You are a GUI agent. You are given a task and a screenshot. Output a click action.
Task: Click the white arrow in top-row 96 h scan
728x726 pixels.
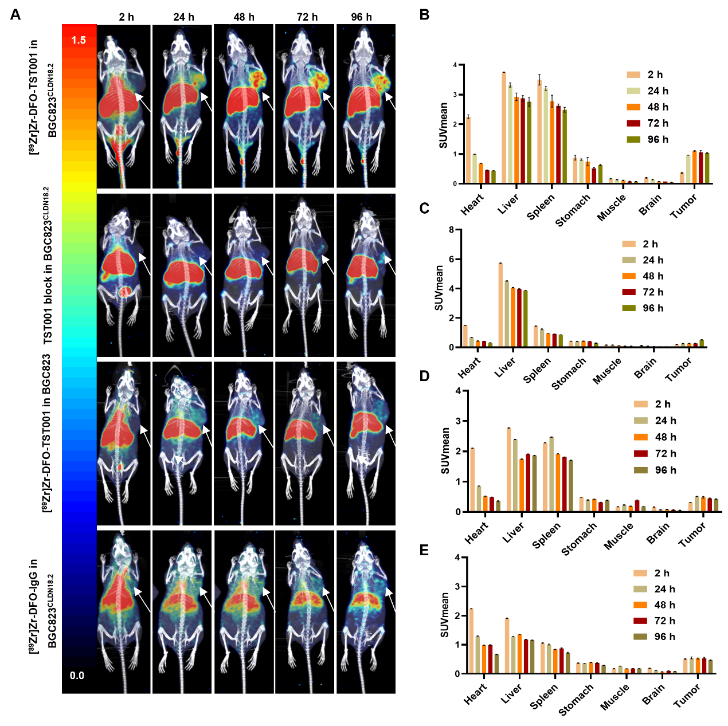point(389,102)
